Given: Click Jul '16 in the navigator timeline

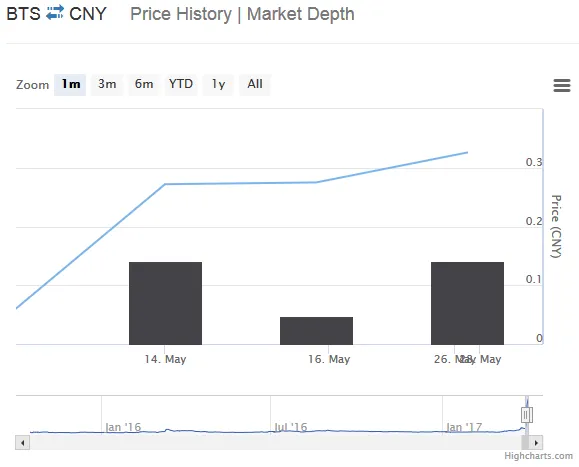Looking at the screenshot, I should (x=291, y=427).
